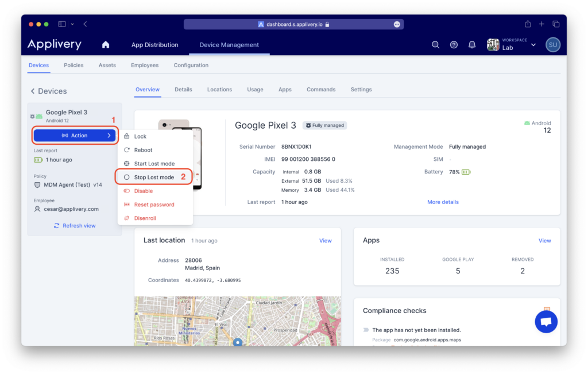Screen dimensions: 588x374
Task: Click the Madrid map thumbnail
Action: 238,321
